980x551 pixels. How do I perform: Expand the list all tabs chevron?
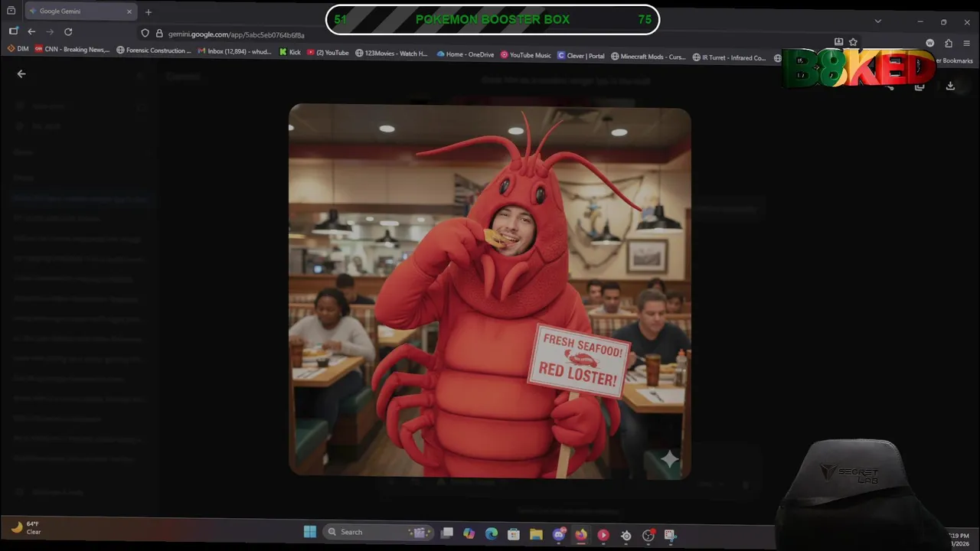click(x=877, y=21)
